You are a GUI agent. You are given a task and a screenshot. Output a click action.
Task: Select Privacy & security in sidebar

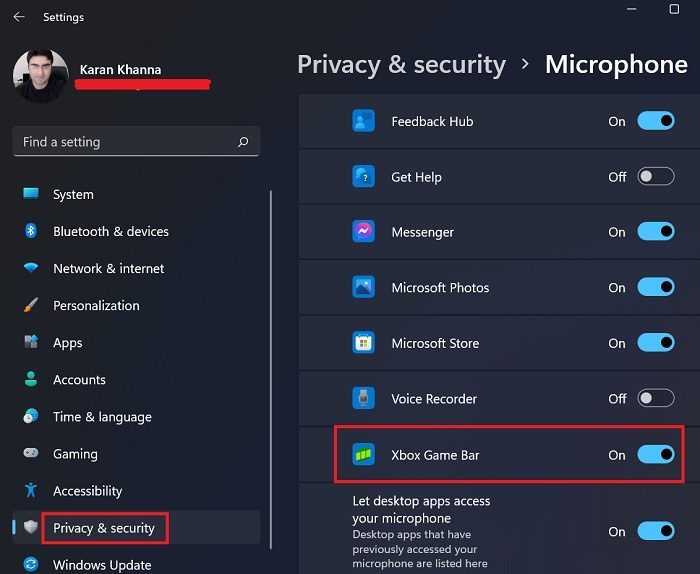click(103, 528)
